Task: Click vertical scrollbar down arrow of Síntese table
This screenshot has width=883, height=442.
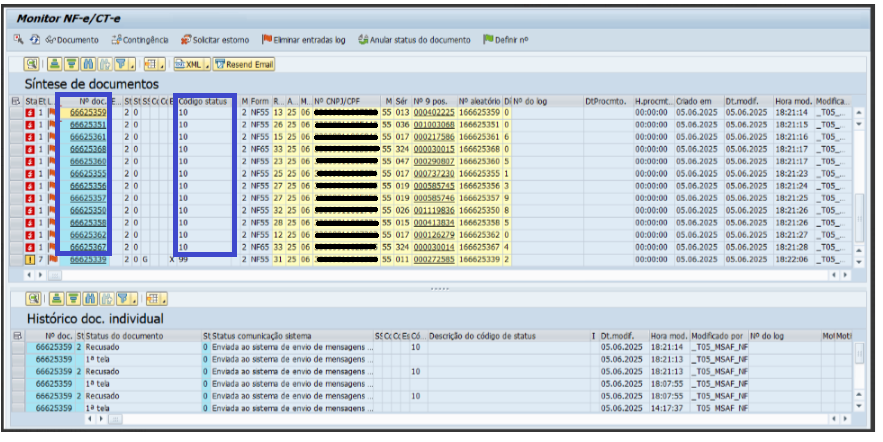Action: 859,262
